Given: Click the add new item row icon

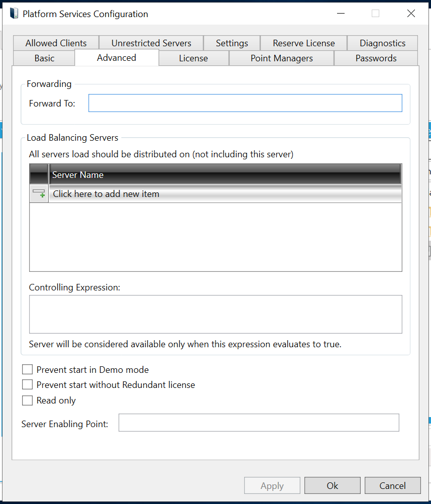Looking at the screenshot, I should click(x=39, y=194).
